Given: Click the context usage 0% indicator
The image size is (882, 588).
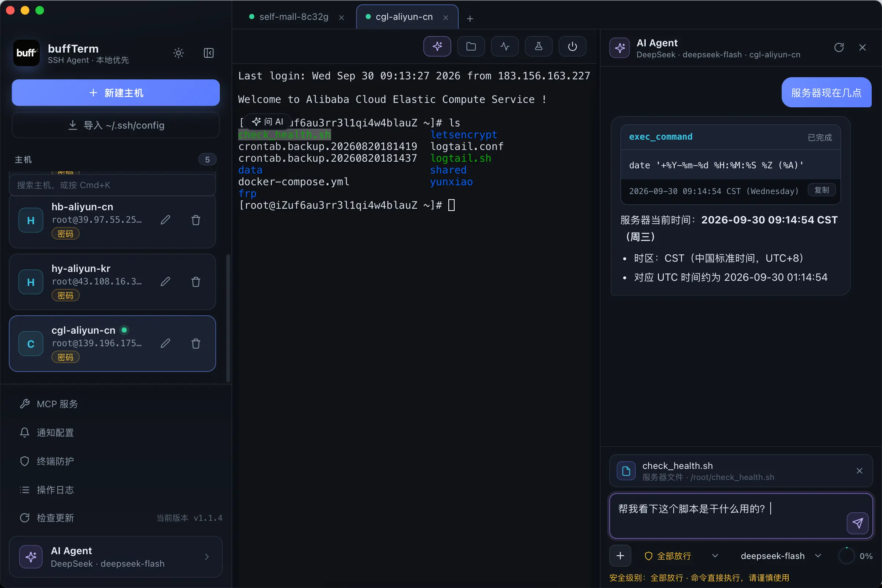Looking at the screenshot, I should (x=856, y=556).
